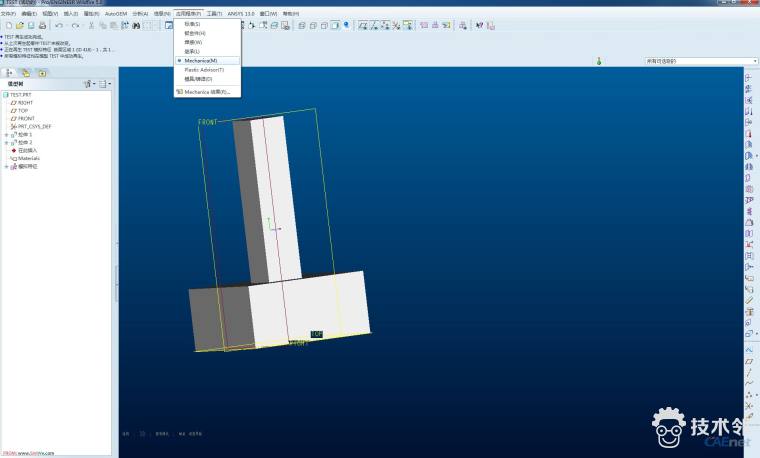Open the model tree settings icon

[x=89, y=83]
